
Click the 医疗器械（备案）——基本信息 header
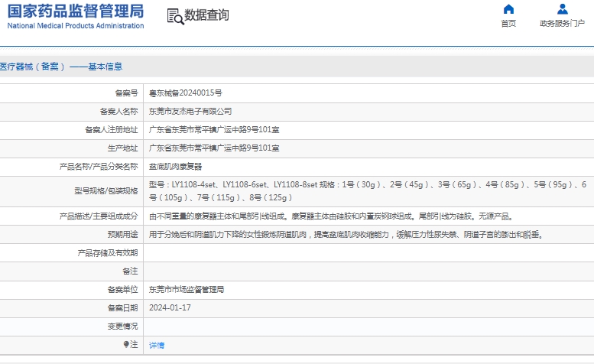61,67
